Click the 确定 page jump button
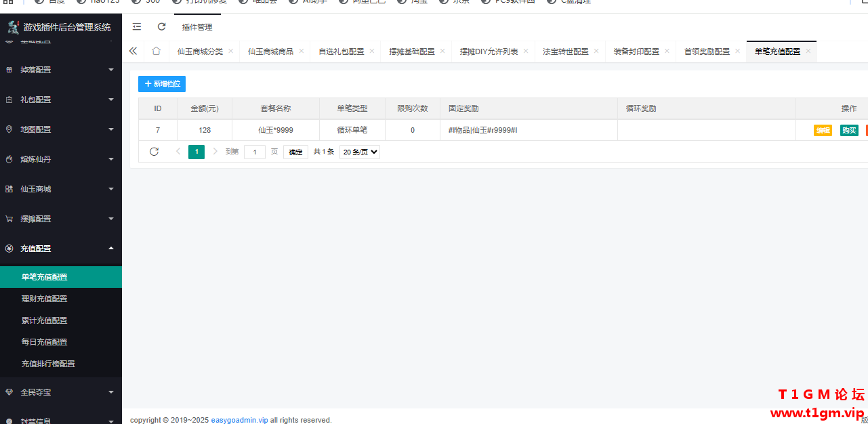This screenshot has height=424, width=868. pyautogui.click(x=295, y=152)
